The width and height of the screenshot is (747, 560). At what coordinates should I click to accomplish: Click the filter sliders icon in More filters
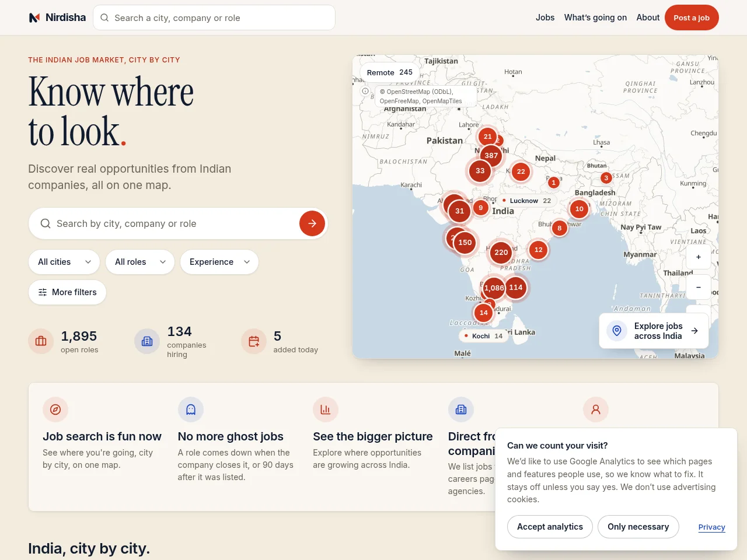(43, 292)
